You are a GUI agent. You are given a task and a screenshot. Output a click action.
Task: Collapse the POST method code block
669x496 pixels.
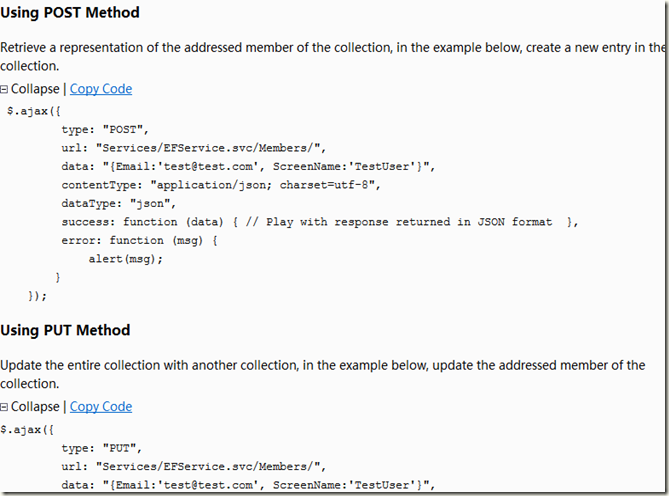click(35, 89)
